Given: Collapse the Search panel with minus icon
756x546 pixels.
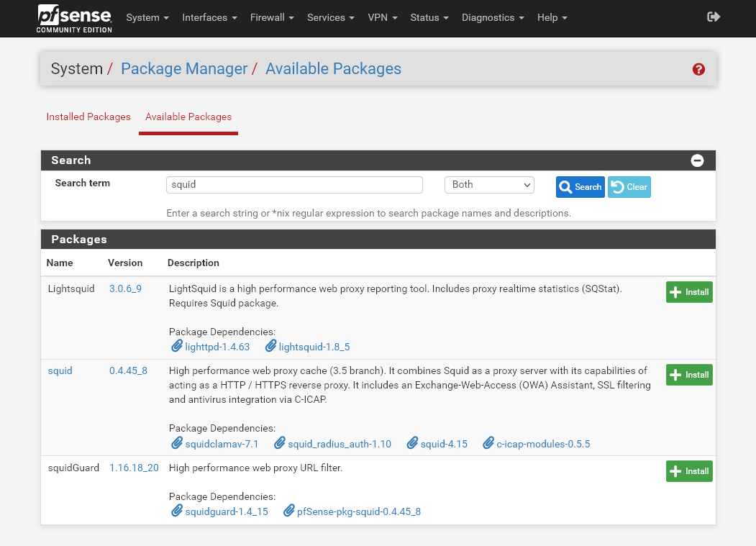Looking at the screenshot, I should coord(697,160).
